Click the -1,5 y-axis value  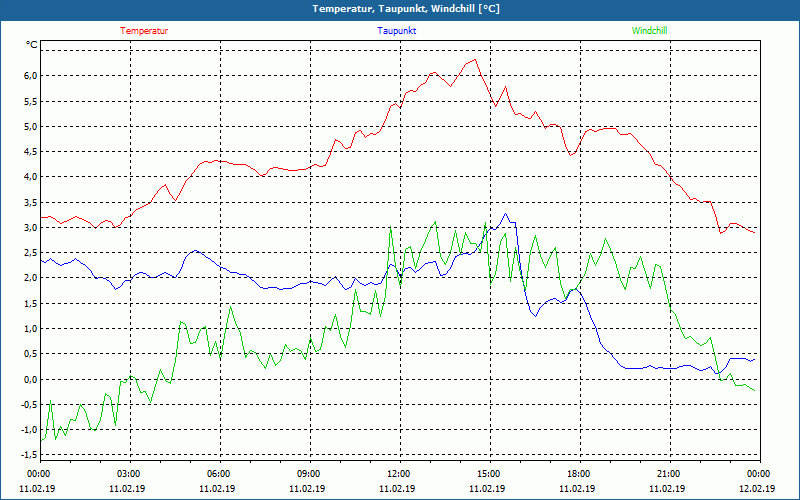pos(29,455)
